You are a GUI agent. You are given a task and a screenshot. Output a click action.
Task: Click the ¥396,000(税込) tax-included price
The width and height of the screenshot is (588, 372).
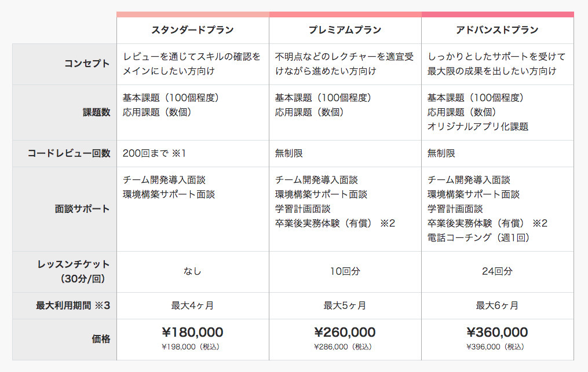pos(495,347)
